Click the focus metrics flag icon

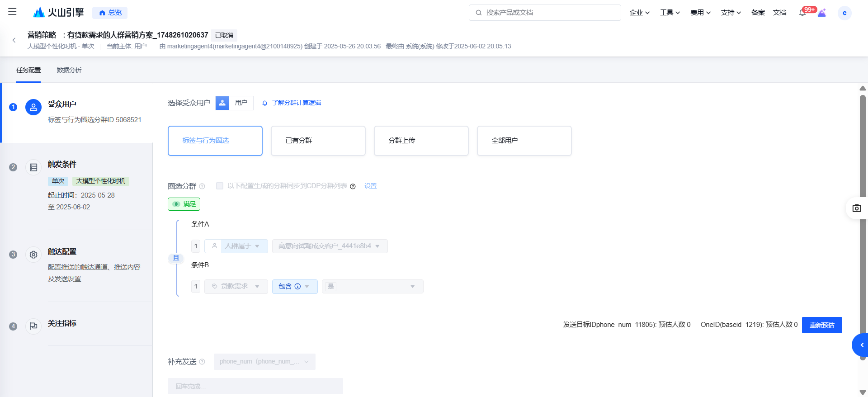tap(33, 326)
